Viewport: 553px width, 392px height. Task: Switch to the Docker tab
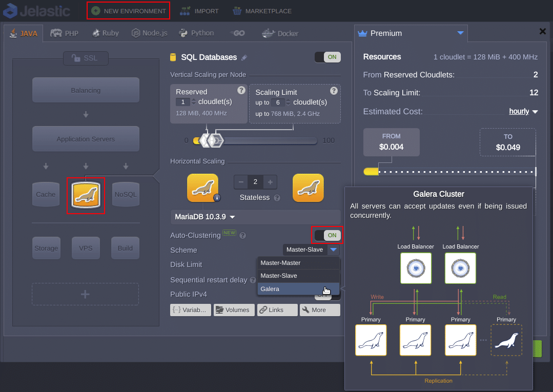280,33
